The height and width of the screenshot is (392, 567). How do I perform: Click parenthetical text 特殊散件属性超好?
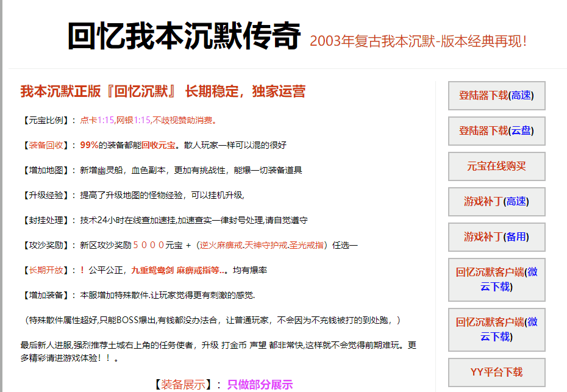tap(63, 320)
